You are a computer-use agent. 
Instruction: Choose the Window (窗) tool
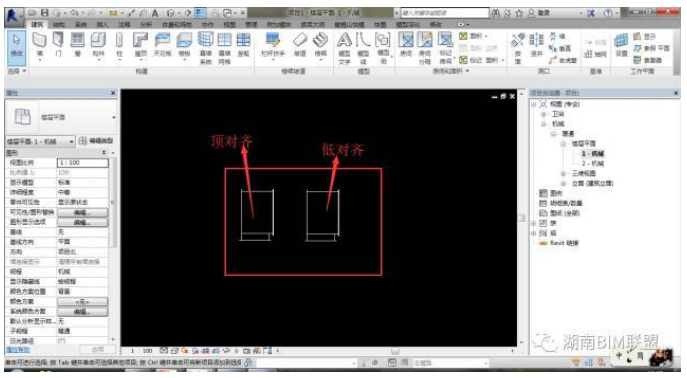tap(78, 45)
